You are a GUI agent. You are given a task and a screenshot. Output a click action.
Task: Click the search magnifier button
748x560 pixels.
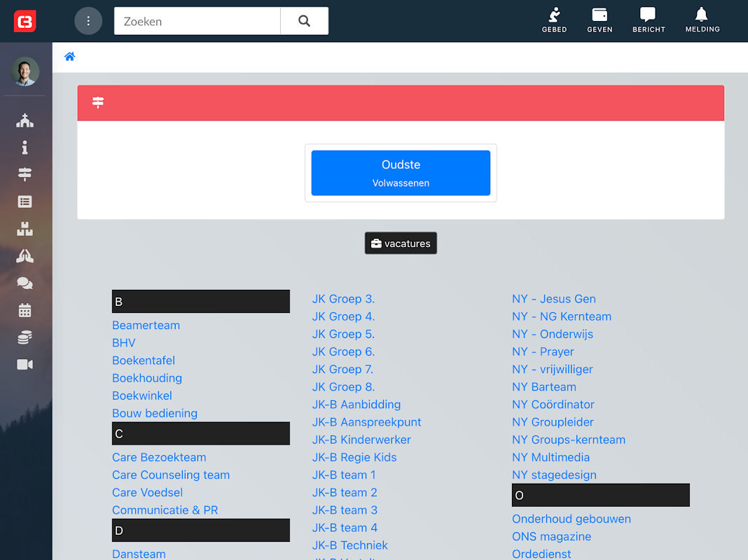305,21
